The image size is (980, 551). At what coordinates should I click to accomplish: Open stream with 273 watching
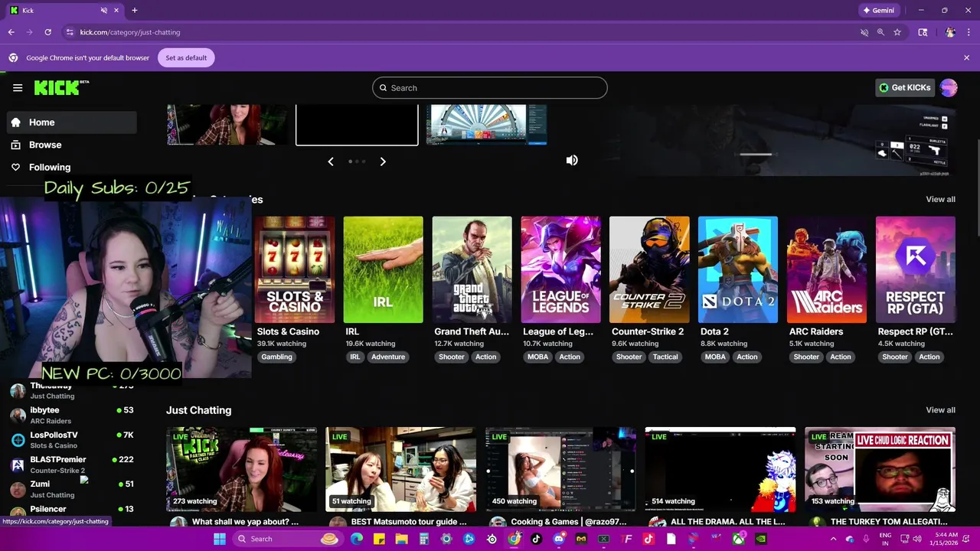[x=241, y=469]
